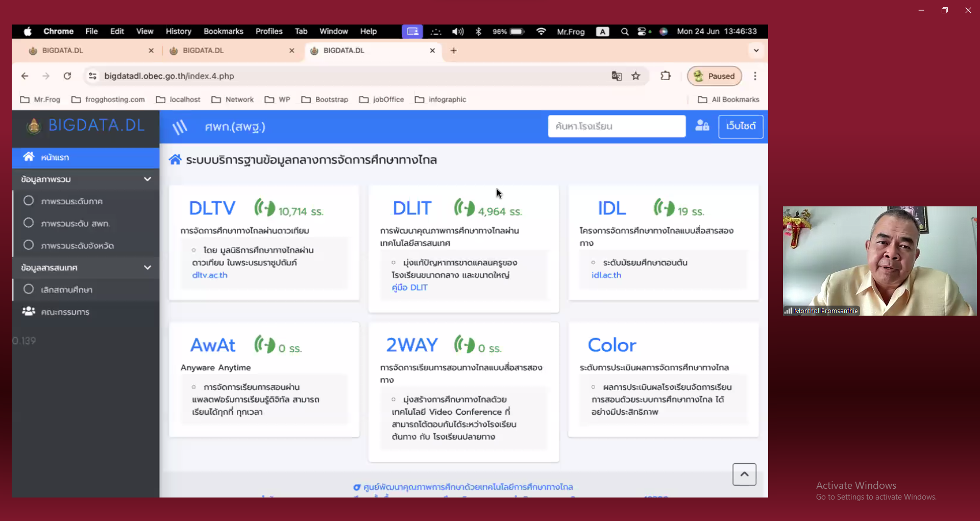This screenshot has height=521, width=980.
Task: Click the scroll-to-top arrow button
Action: (744, 475)
